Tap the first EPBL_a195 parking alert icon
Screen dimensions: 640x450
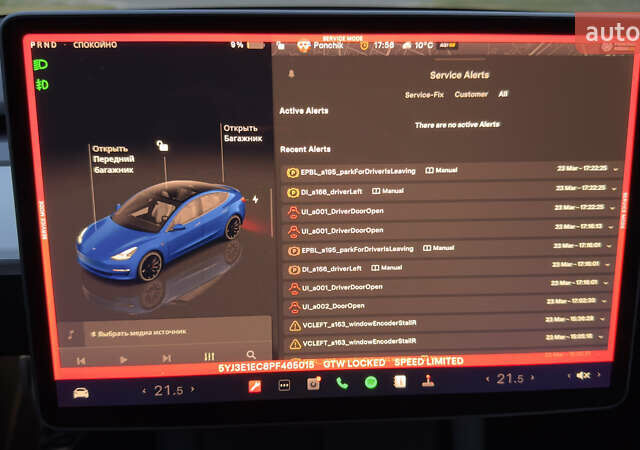click(292, 172)
